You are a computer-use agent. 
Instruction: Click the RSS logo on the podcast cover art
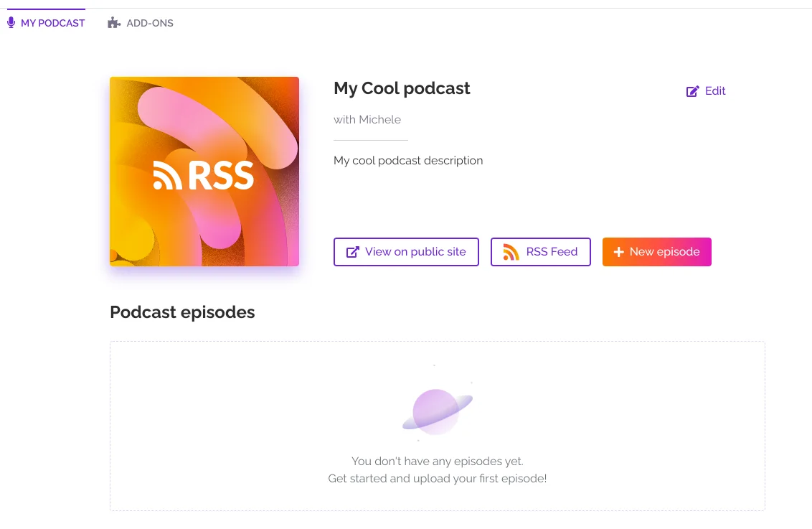pos(204,174)
